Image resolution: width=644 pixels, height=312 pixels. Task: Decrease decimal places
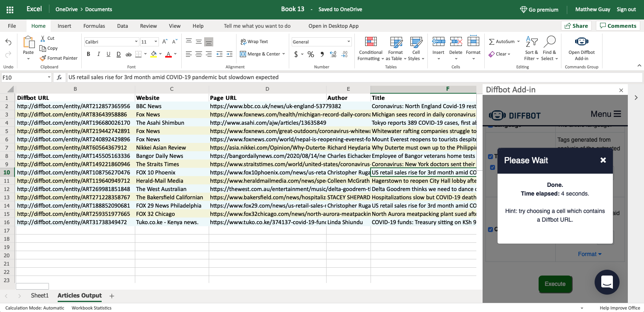[344, 54]
